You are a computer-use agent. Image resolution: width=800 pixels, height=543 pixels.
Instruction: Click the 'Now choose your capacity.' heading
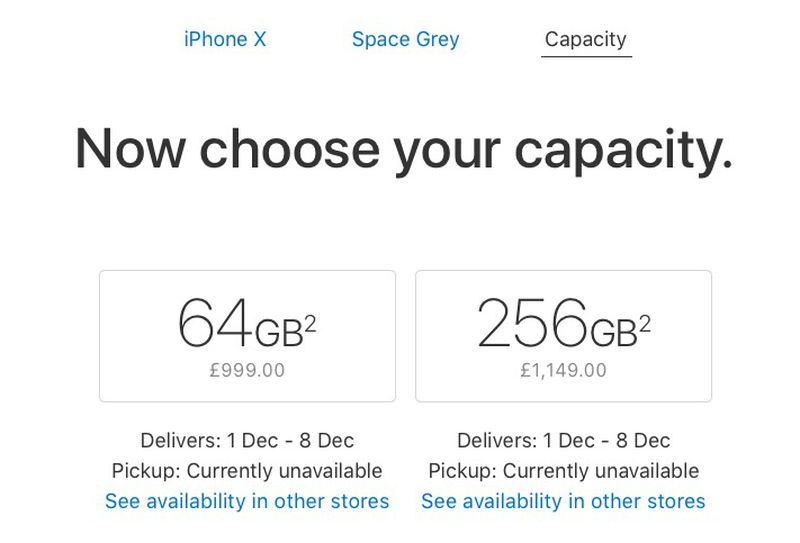[x=404, y=149]
